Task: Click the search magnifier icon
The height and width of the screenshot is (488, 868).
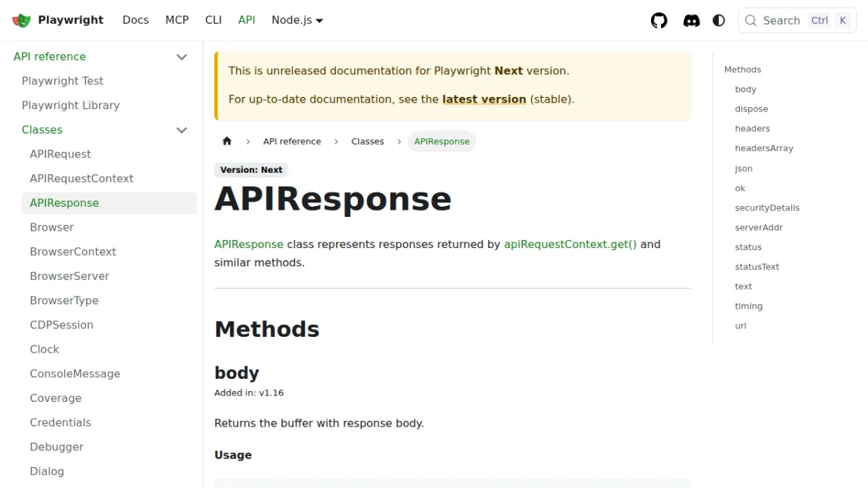Action: (x=751, y=20)
